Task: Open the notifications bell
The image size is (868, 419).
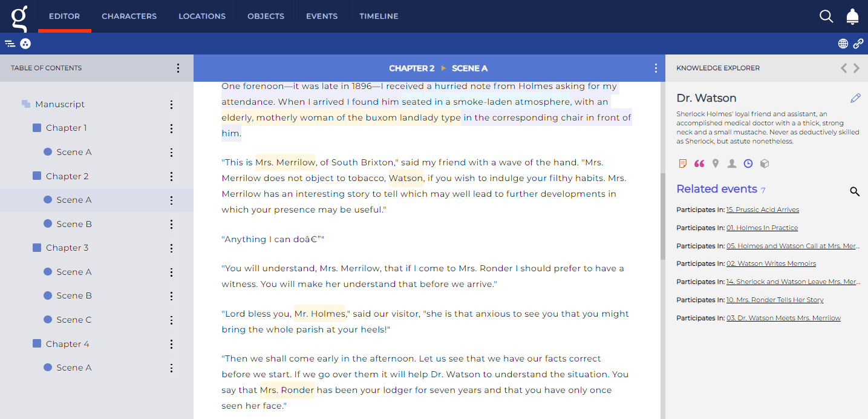Action: click(852, 16)
